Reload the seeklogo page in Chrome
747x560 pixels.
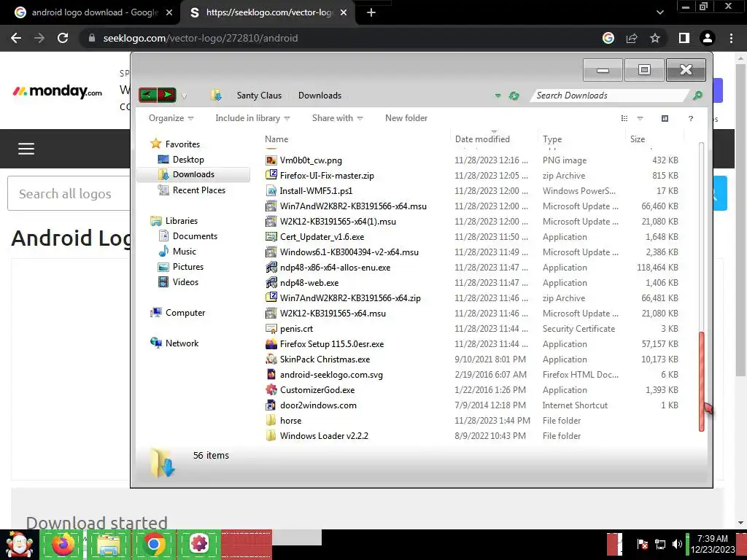click(63, 38)
